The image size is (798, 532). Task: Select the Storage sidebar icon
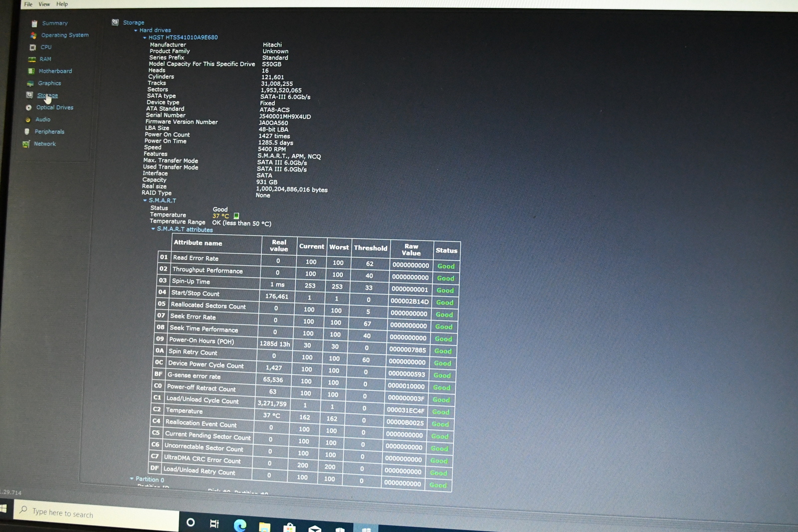click(29, 95)
